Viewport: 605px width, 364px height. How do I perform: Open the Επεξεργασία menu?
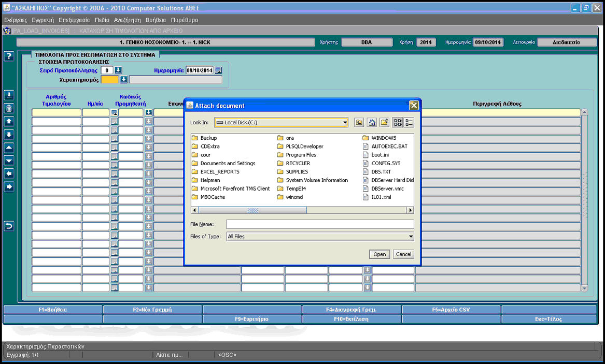pyautogui.click(x=74, y=20)
